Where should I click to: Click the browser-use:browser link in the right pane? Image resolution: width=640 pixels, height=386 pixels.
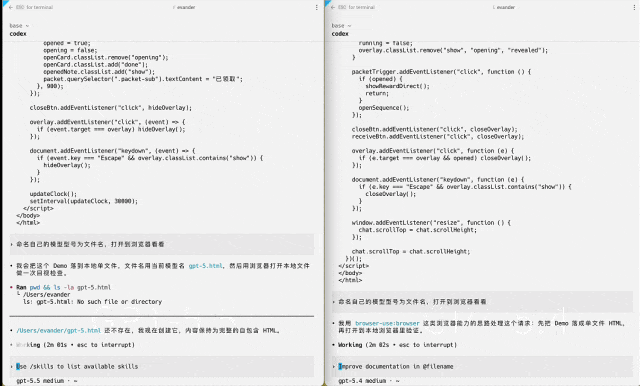coord(387,323)
